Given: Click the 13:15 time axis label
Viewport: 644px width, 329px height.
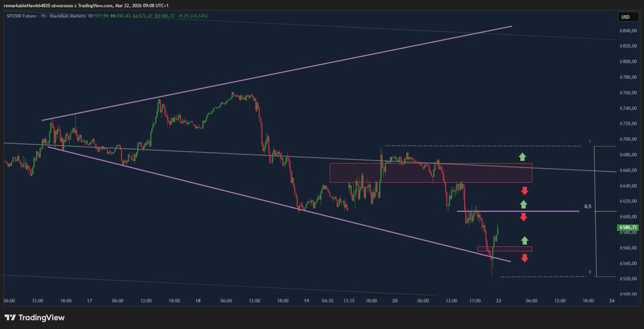Looking at the screenshot, I should [x=350, y=301].
